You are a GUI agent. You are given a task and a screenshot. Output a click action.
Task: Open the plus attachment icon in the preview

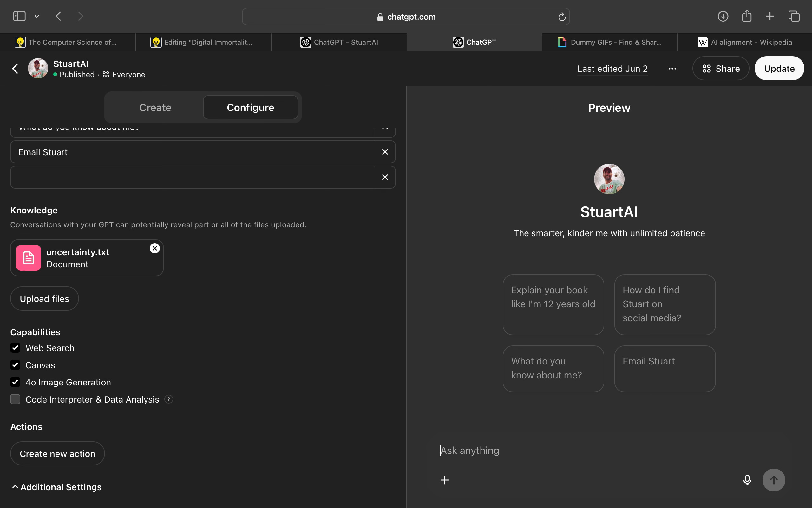444,480
